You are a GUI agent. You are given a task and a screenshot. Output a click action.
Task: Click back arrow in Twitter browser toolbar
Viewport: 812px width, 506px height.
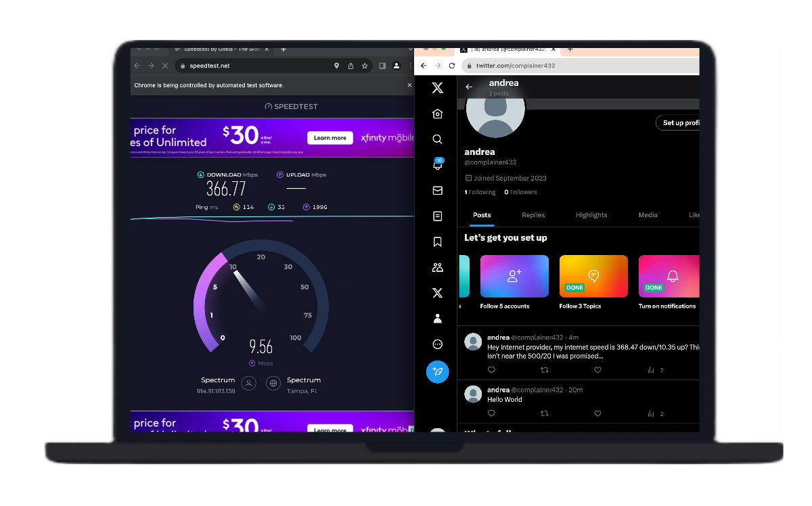424,66
